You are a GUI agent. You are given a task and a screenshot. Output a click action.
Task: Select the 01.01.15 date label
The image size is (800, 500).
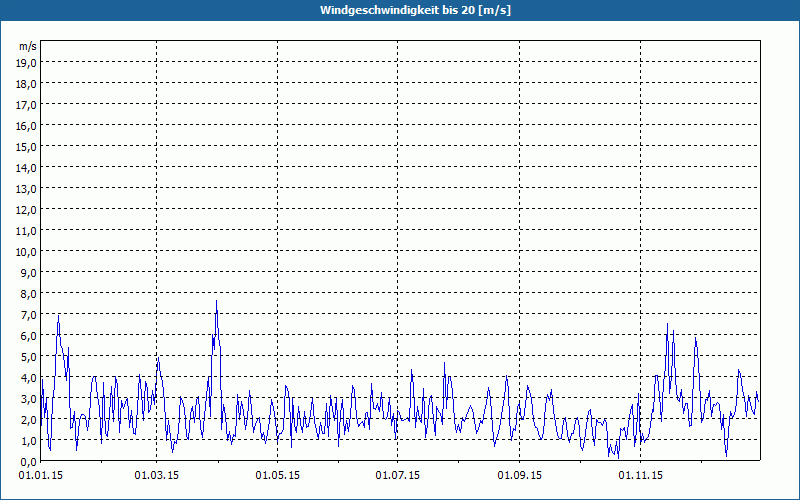[x=40, y=474]
